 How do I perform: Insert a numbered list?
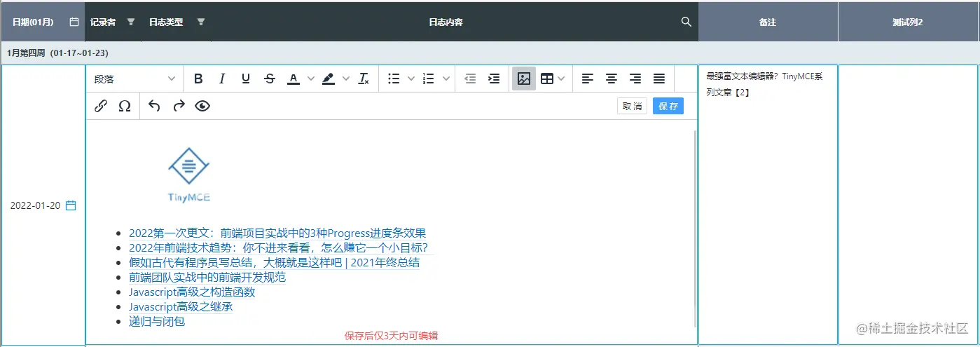pos(429,79)
